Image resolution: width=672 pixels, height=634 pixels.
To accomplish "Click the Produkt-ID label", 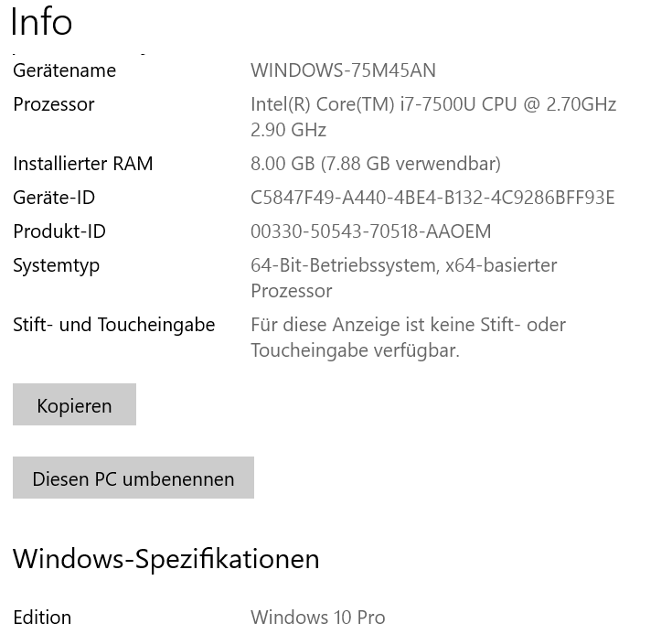I will pyautogui.click(x=59, y=231).
